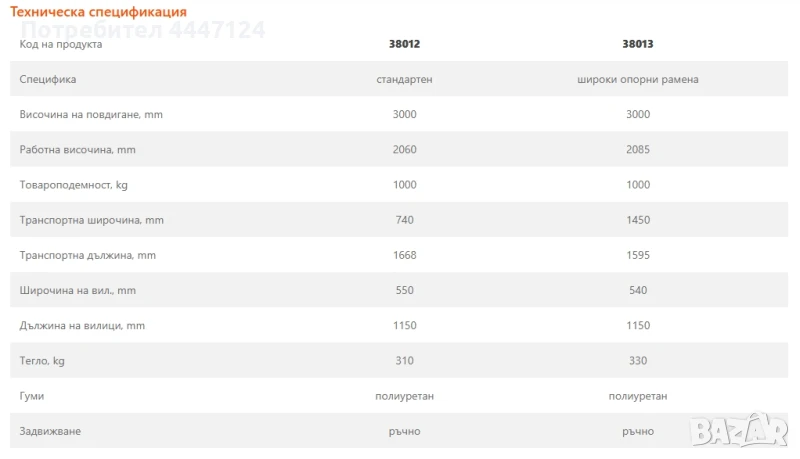Select the 540 fork width value
The image size is (800, 459).
637,291
